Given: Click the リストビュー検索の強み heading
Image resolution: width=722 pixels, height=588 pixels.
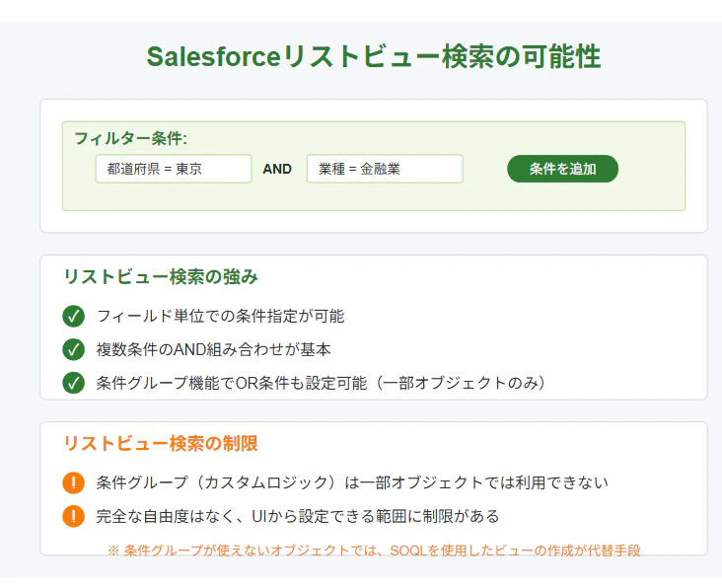Looking at the screenshot, I should pos(161,276).
